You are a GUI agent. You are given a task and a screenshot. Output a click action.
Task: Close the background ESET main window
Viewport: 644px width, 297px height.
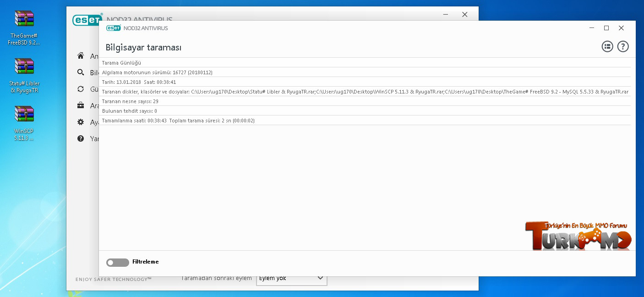[x=464, y=15]
